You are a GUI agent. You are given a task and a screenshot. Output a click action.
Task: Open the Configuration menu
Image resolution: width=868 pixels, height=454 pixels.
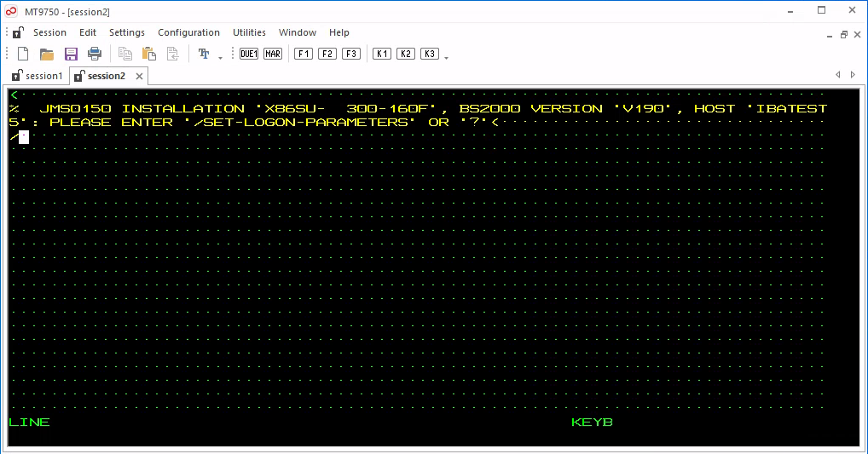tap(188, 32)
